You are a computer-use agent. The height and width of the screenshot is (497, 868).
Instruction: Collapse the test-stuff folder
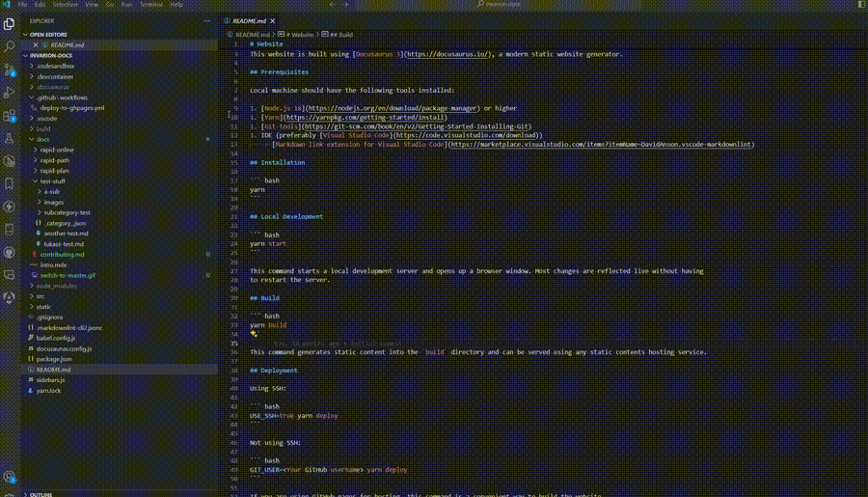36,181
